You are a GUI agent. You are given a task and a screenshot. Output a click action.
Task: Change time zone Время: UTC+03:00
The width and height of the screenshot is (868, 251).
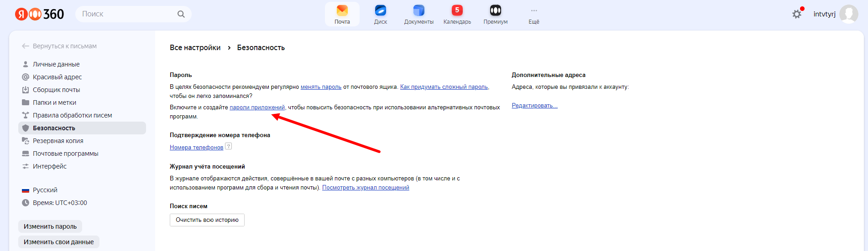(x=60, y=203)
